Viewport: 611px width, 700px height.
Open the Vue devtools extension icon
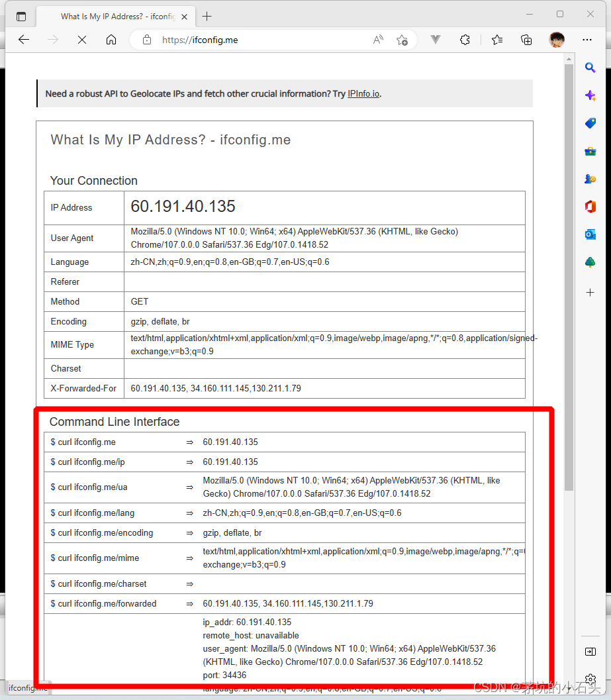pos(436,40)
